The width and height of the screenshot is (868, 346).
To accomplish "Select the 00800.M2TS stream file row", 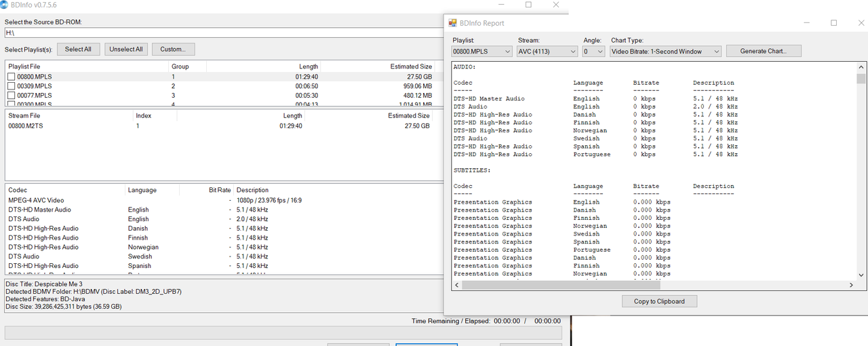I will pyautogui.click(x=222, y=126).
